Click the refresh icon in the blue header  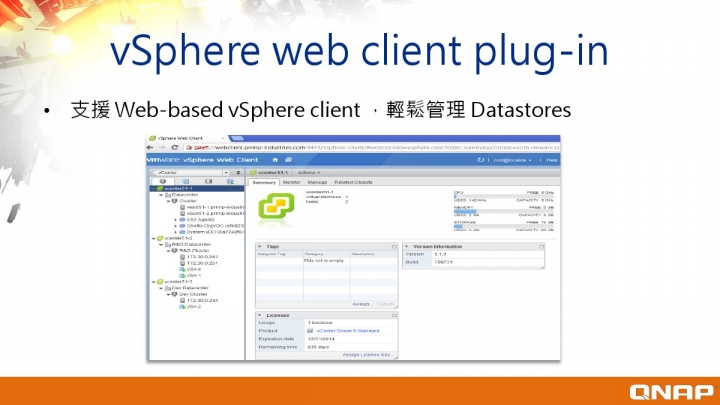pos(481,160)
